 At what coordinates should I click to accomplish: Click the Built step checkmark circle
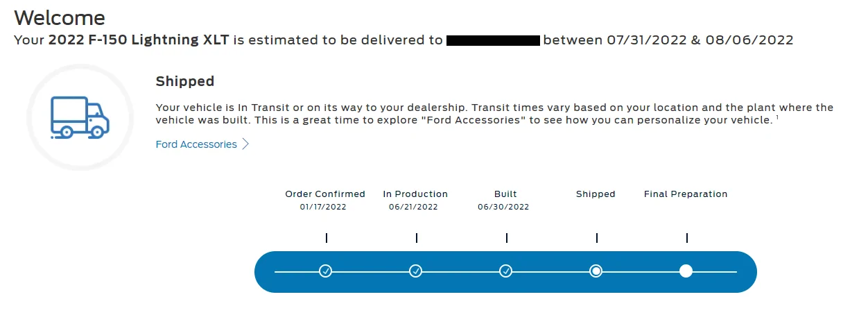(505, 271)
